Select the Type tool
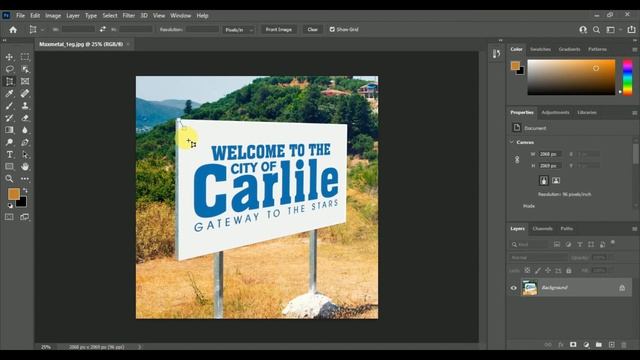This screenshot has height=360, width=640. 9,155
